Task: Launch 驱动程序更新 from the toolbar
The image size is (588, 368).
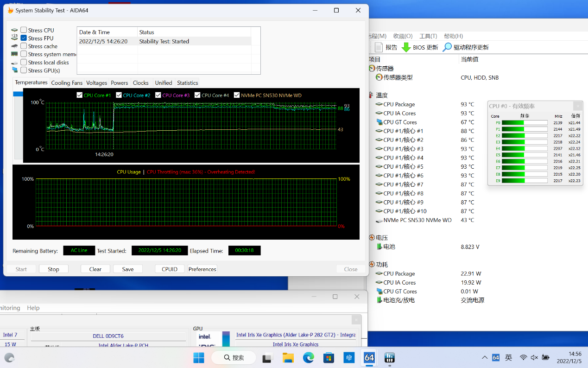Action: click(x=465, y=47)
